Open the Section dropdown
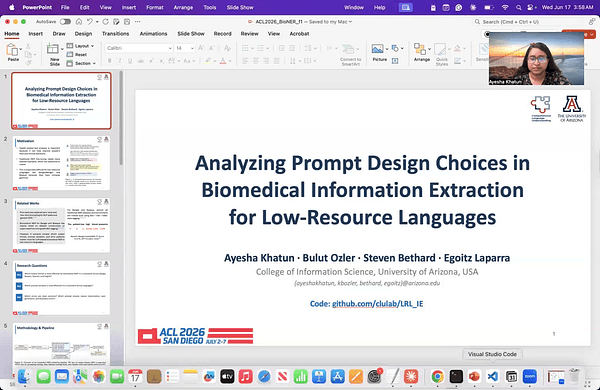 (82, 64)
